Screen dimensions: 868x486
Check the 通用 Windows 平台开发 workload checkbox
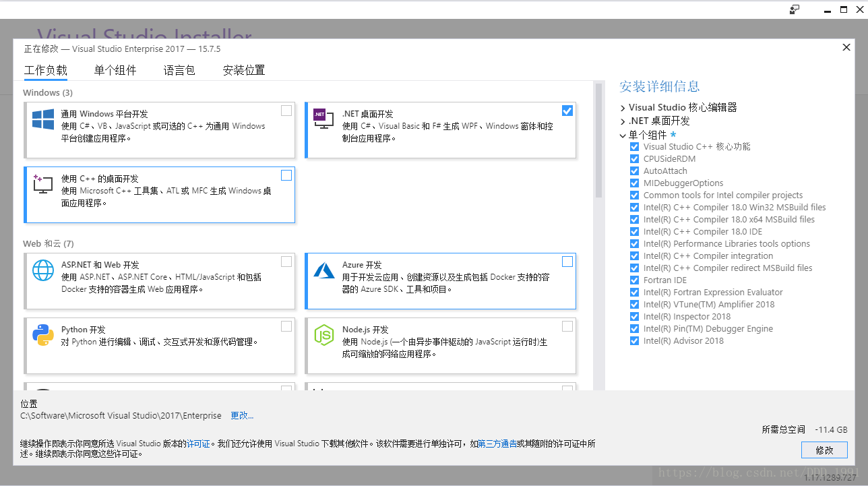pos(286,111)
